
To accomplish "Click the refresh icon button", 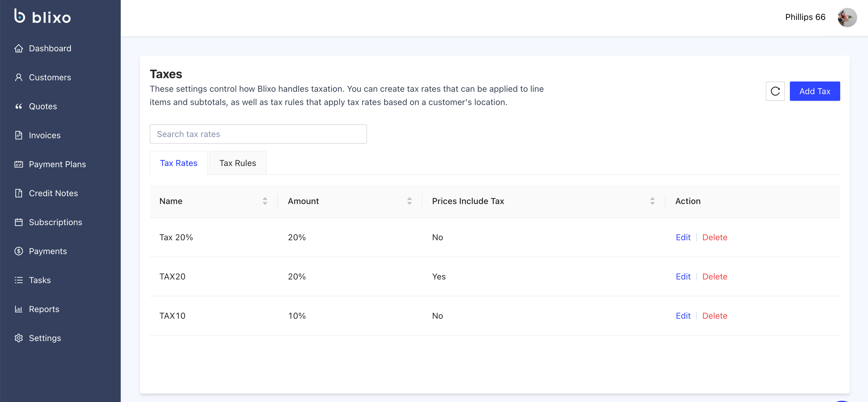I will [775, 91].
